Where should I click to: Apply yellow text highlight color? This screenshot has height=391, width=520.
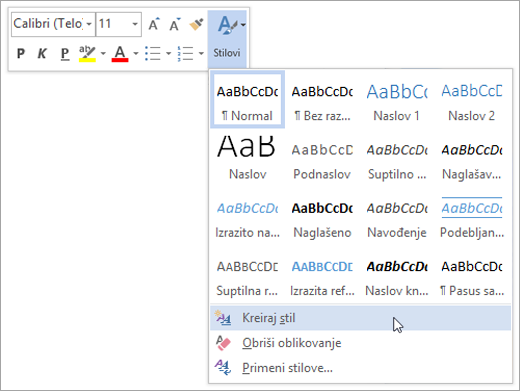click(x=87, y=53)
